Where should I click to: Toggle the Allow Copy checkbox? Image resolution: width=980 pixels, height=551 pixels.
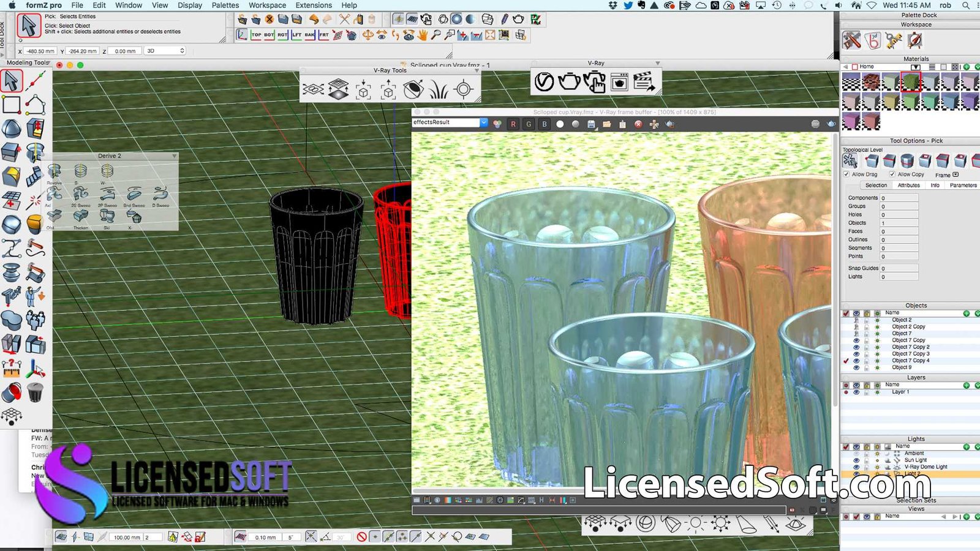click(x=892, y=174)
